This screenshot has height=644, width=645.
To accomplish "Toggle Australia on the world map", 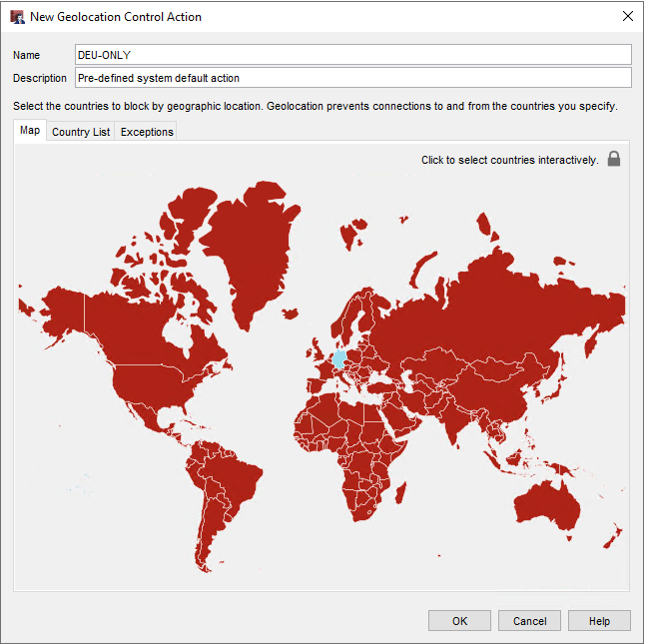I will click(544, 504).
